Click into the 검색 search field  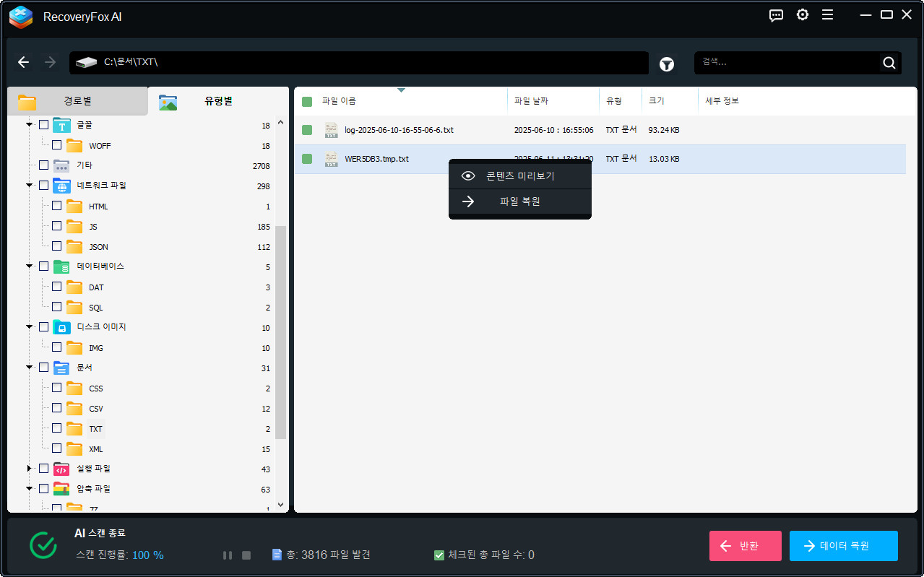(x=784, y=63)
